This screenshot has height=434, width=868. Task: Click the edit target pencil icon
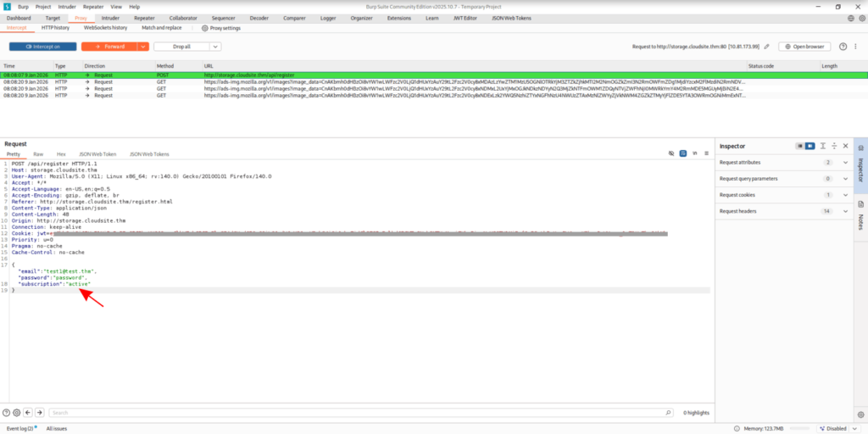pyautogui.click(x=766, y=47)
